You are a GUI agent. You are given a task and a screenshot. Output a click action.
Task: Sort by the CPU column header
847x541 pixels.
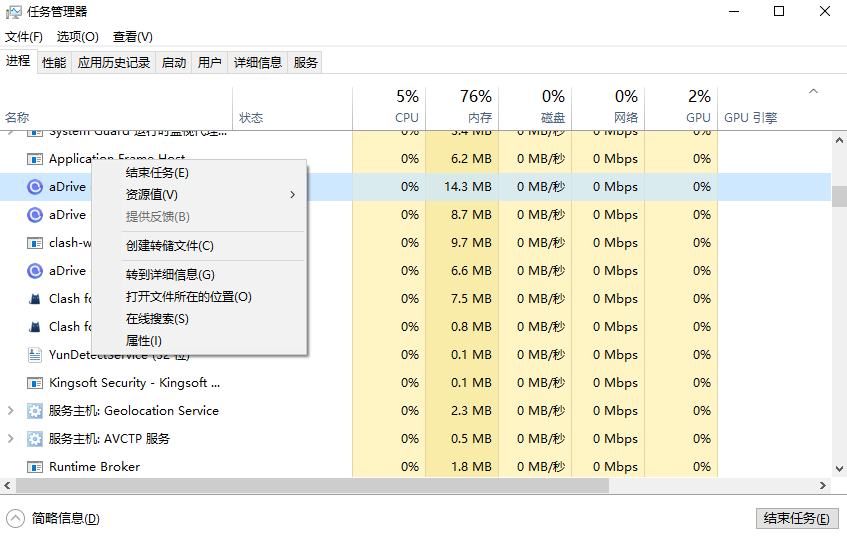point(389,108)
